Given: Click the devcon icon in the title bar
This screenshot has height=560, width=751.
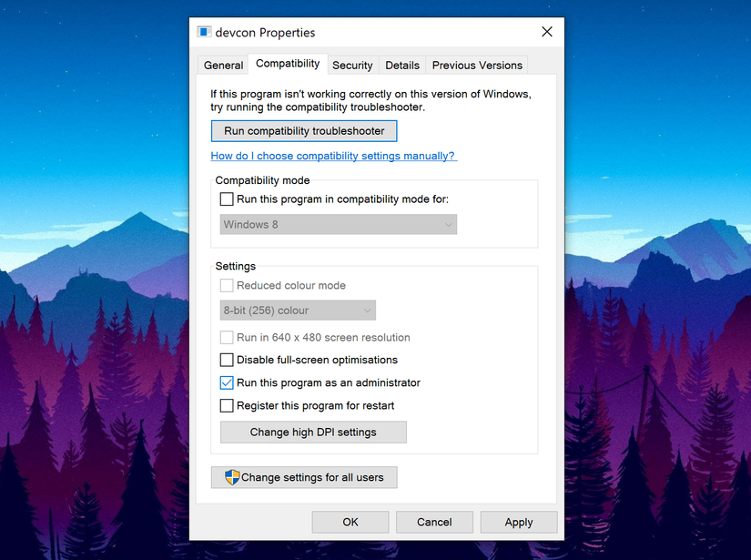Looking at the screenshot, I should point(204,32).
